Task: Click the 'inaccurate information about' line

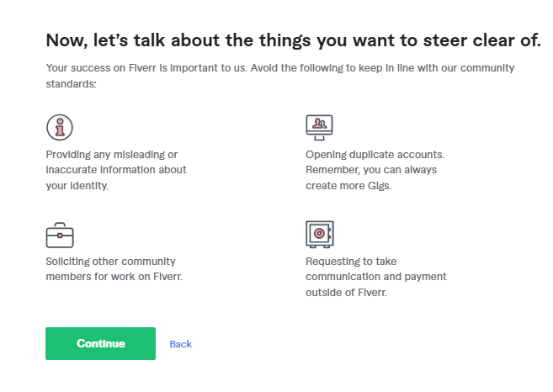Action: (116, 170)
